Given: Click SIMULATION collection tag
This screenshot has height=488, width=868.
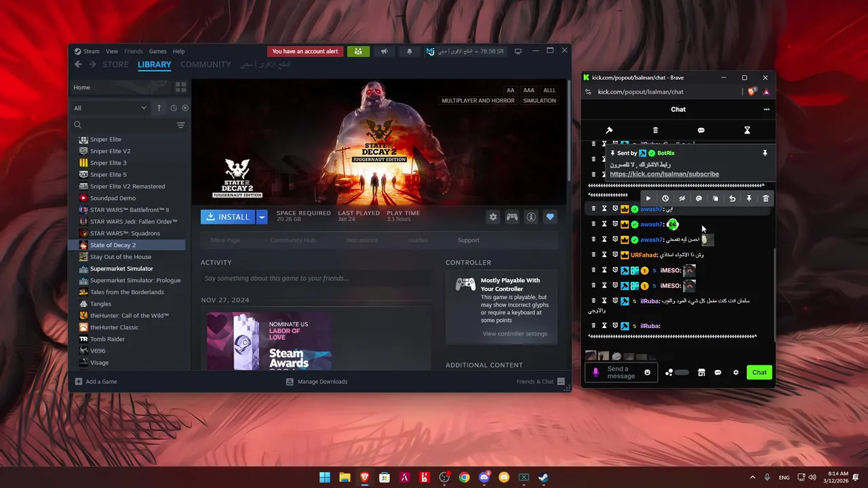Looking at the screenshot, I should 539,100.
